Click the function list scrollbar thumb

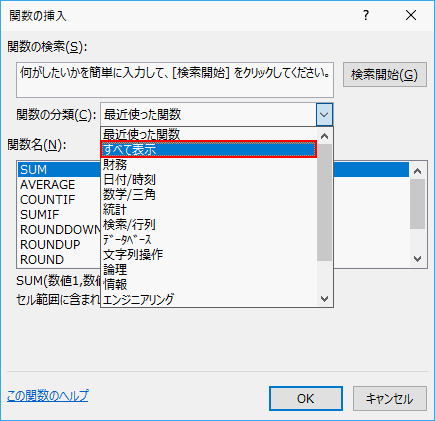(x=418, y=204)
